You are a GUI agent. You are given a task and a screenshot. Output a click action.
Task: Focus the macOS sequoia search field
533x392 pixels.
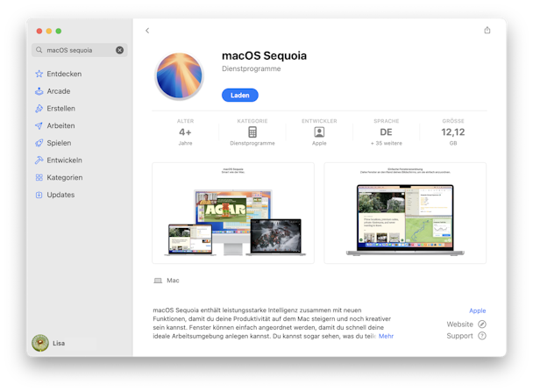pos(80,50)
